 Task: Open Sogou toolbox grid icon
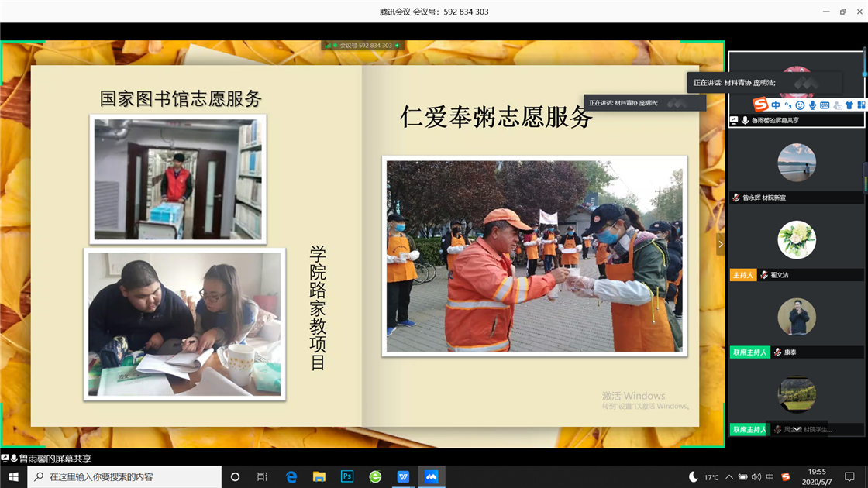861,105
